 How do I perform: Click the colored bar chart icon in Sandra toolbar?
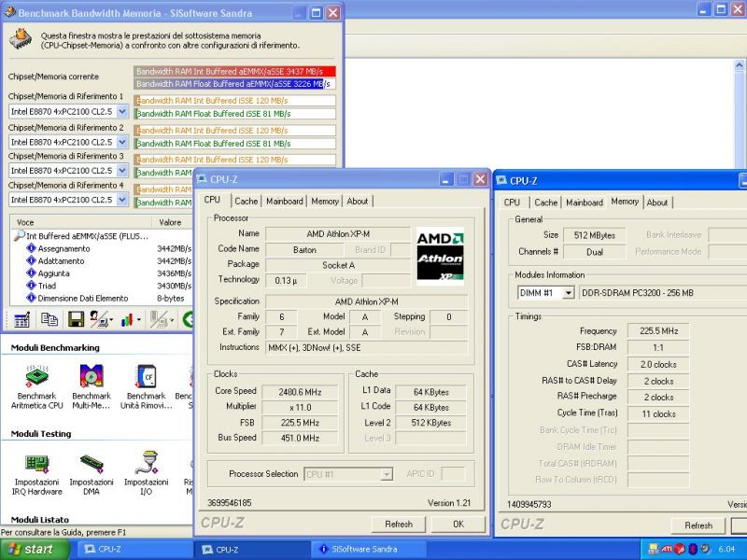click(x=127, y=319)
